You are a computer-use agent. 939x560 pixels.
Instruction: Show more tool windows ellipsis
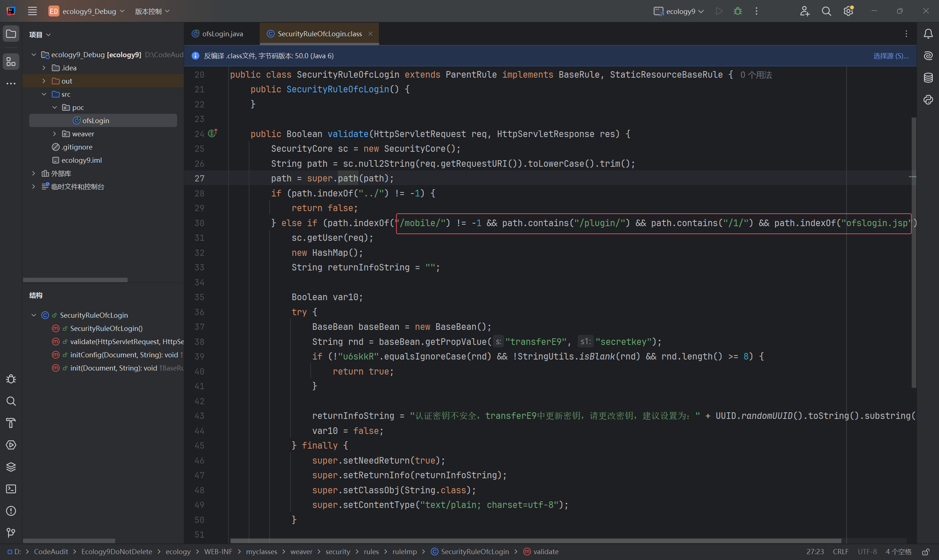pos(11,84)
